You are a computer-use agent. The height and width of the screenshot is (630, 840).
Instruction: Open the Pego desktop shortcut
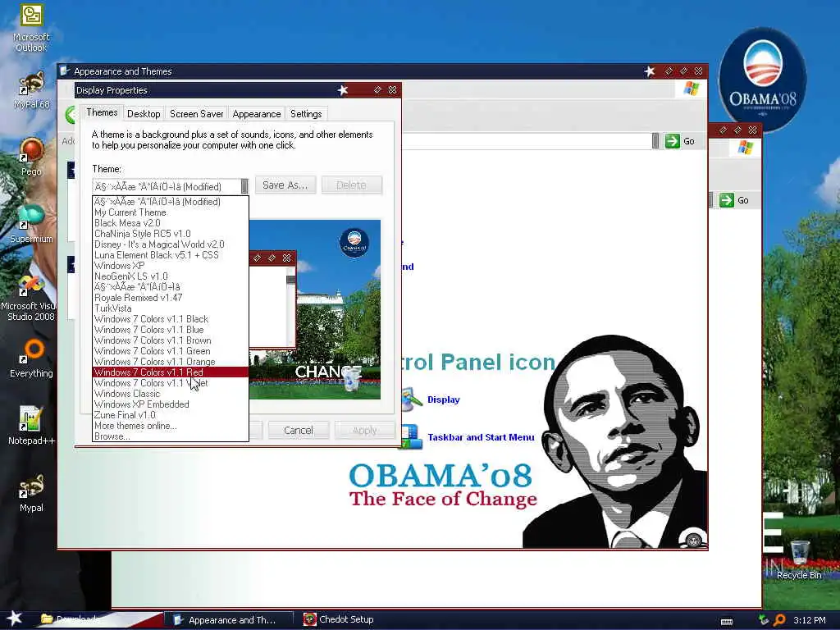click(x=31, y=157)
